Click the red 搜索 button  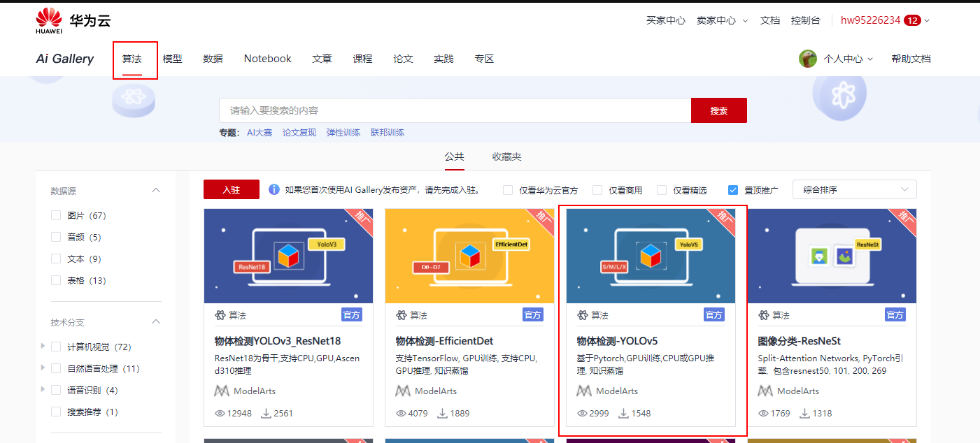click(719, 110)
